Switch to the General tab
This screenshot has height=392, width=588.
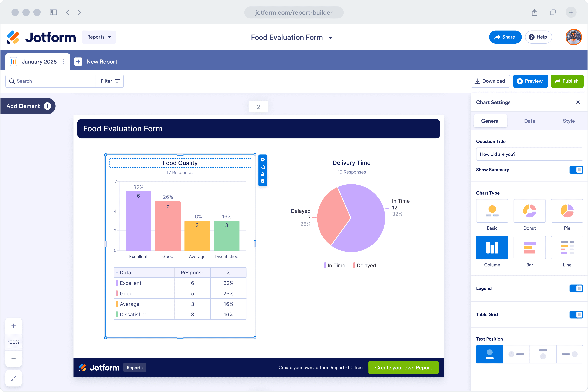[490, 121]
